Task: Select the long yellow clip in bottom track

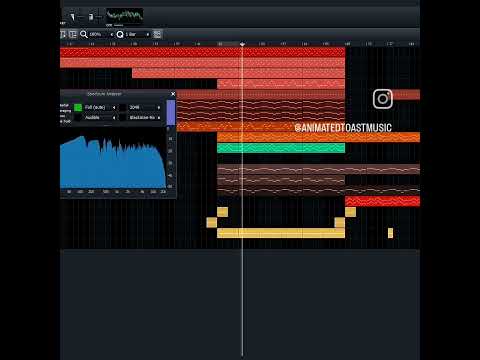Action: [x=281, y=233]
